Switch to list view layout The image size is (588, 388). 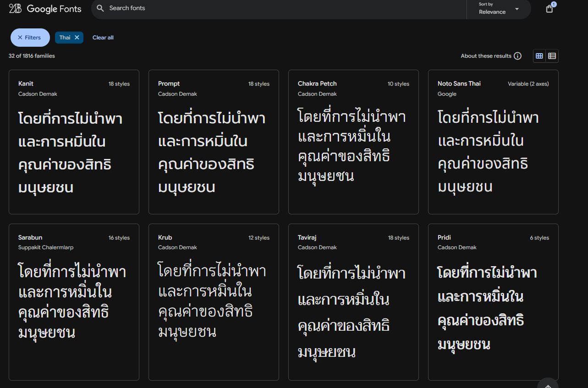click(x=552, y=56)
